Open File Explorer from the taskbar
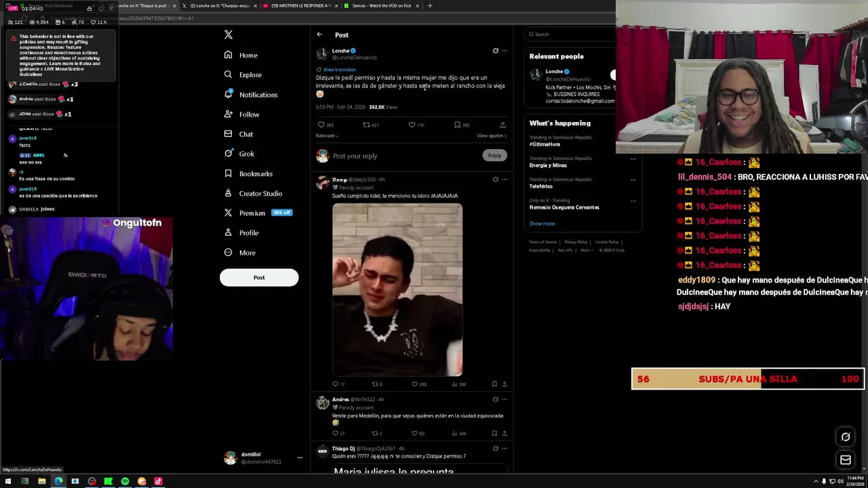 pyautogui.click(x=41, y=481)
